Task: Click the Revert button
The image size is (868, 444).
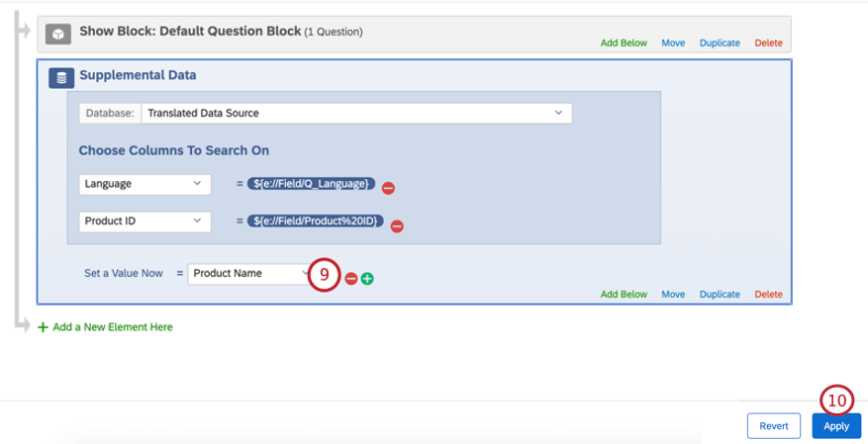Action: point(774,426)
